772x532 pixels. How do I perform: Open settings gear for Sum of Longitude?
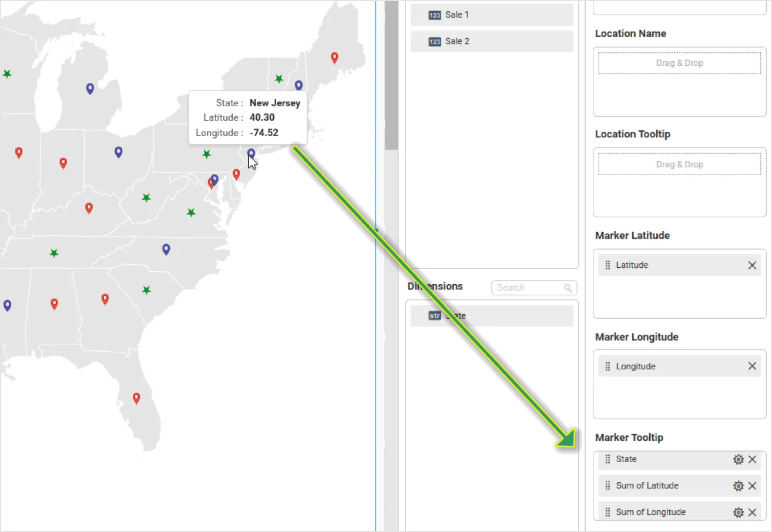point(738,512)
